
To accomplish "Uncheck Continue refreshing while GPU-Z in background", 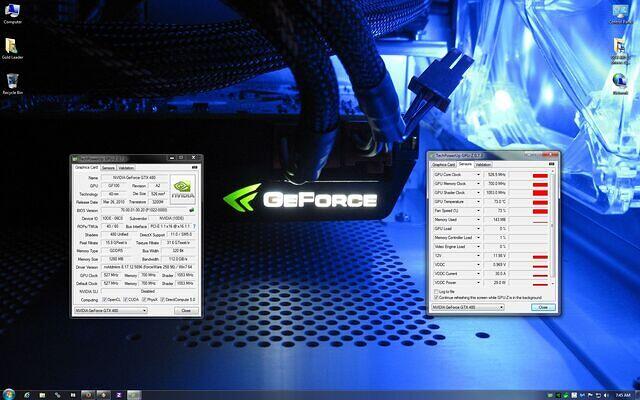I will (x=436, y=298).
